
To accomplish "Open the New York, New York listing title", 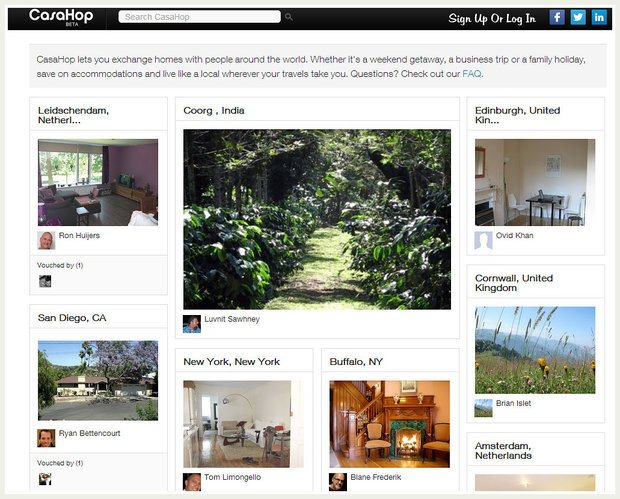I will [x=232, y=362].
